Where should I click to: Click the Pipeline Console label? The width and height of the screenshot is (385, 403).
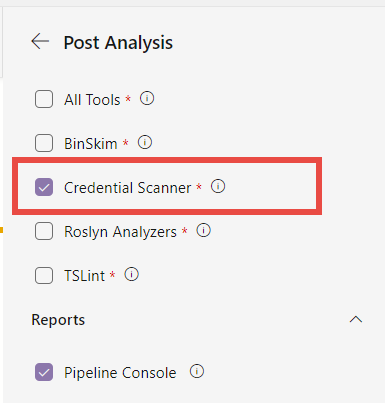(120, 373)
